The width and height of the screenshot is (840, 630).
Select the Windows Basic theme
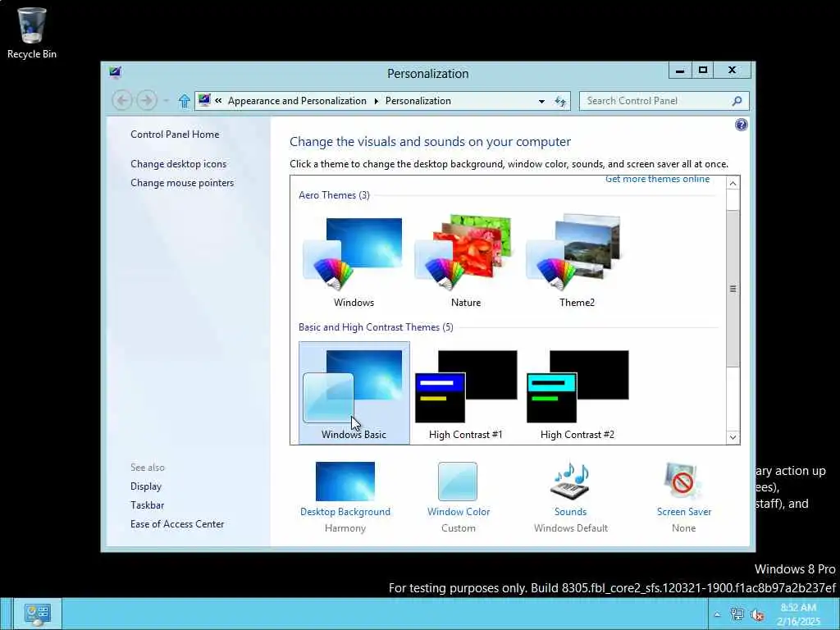pyautogui.click(x=354, y=393)
